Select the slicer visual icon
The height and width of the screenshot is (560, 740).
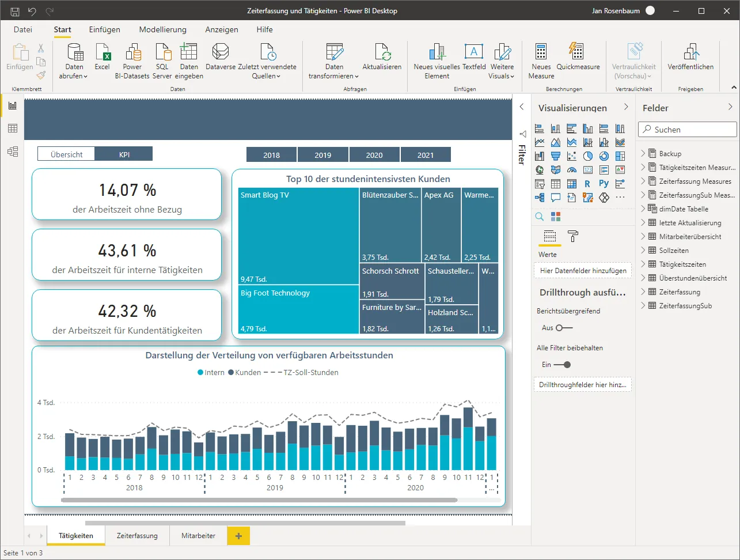coord(540,184)
